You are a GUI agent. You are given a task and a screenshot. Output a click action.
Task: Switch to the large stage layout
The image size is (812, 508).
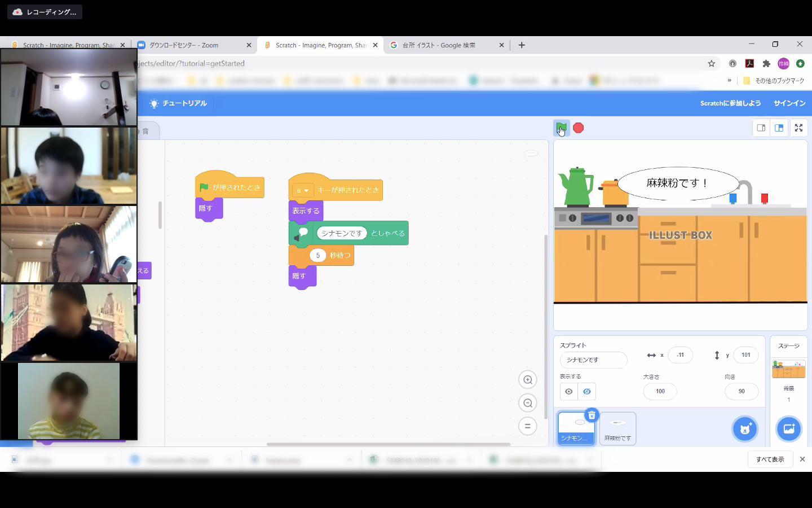click(x=779, y=128)
